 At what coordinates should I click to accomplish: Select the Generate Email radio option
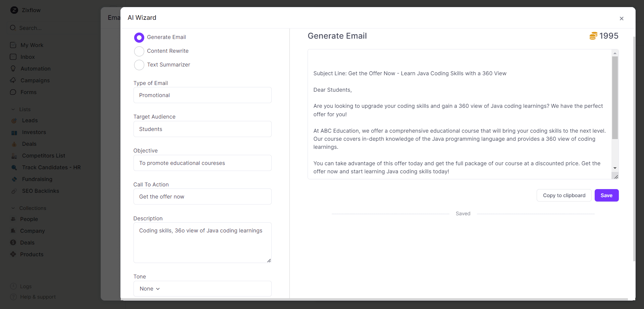[x=139, y=37]
